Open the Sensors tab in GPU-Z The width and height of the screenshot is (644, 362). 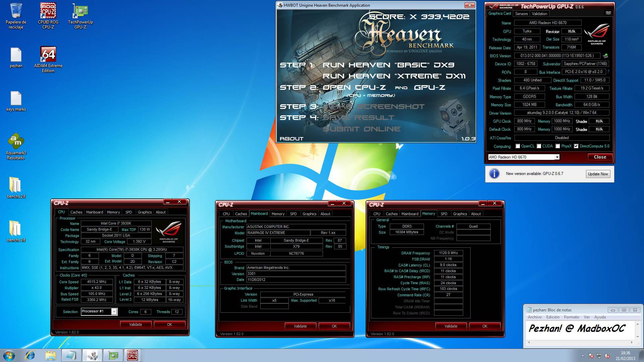(x=521, y=14)
